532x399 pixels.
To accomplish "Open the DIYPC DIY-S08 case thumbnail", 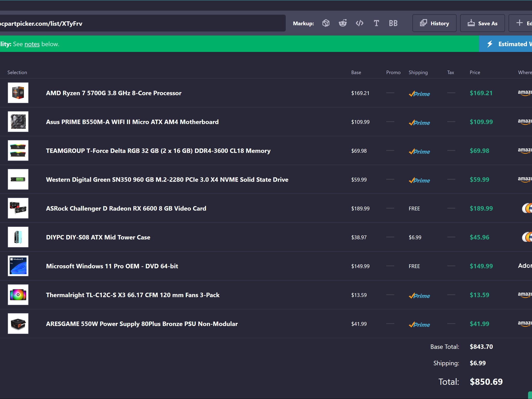I will coord(18,237).
